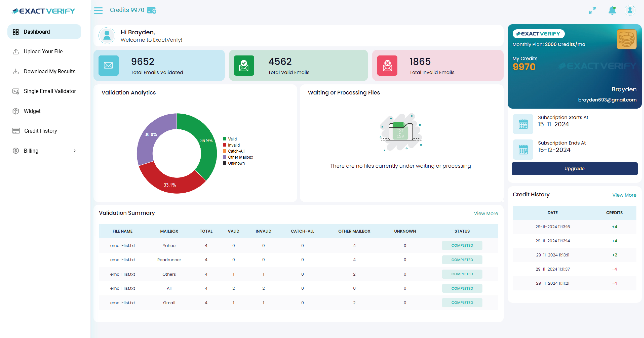Click the Widget box icon in sidebar
This screenshot has height=338, width=644.
coord(16,111)
